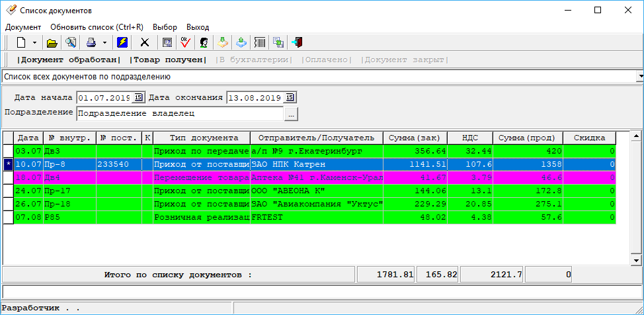
Task: Delete document with the black X icon
Action: (x=145, y=42)
